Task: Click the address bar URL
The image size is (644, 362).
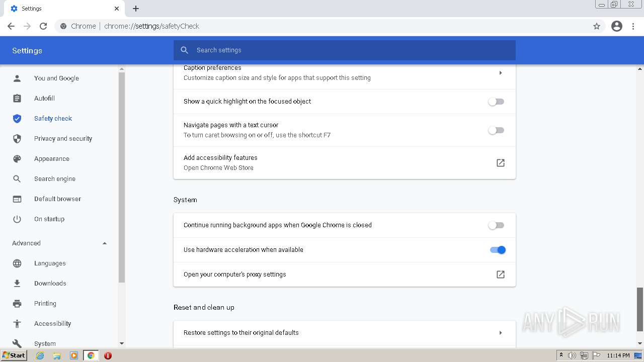Action: pyautogui.click(x=151, y=26)
